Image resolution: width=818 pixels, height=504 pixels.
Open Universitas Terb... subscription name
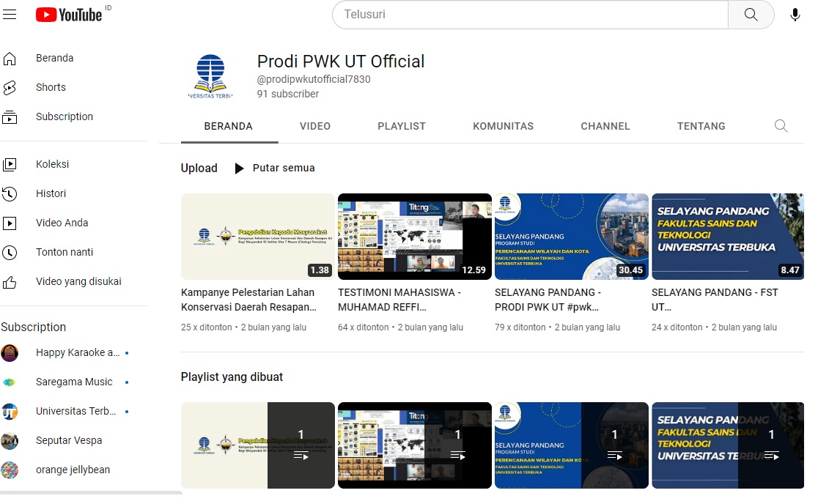76,411
